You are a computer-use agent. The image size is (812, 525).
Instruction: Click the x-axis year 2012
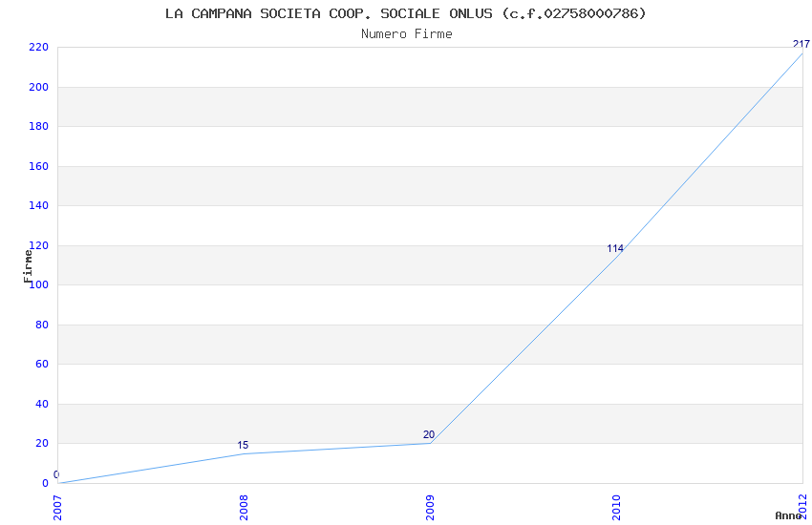802,508
